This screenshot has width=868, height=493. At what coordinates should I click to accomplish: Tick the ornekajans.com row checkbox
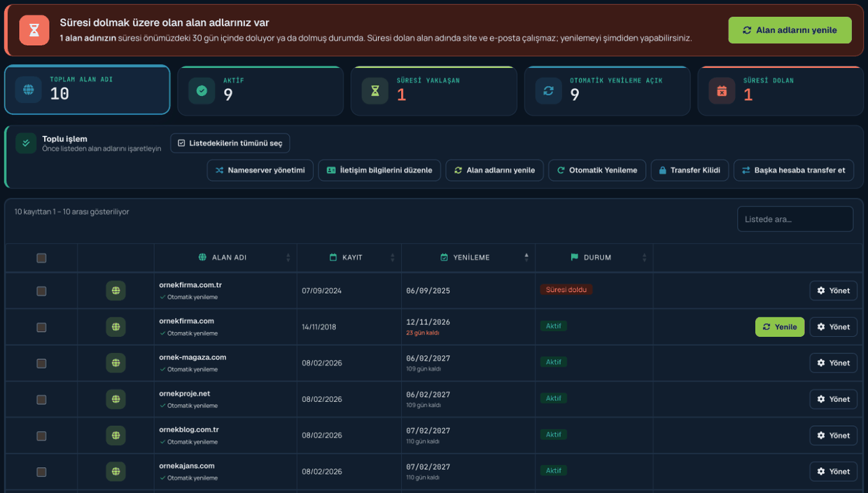click(41, 472)
